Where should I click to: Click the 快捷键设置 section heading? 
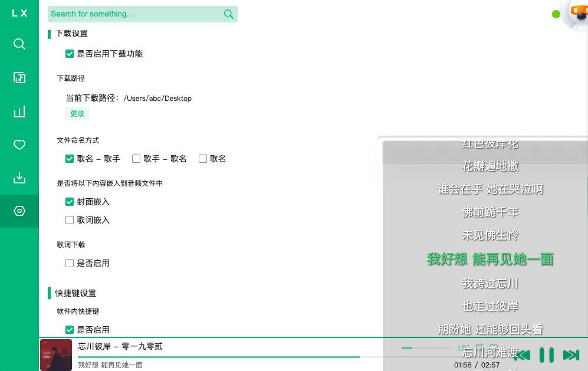point(75,293)
